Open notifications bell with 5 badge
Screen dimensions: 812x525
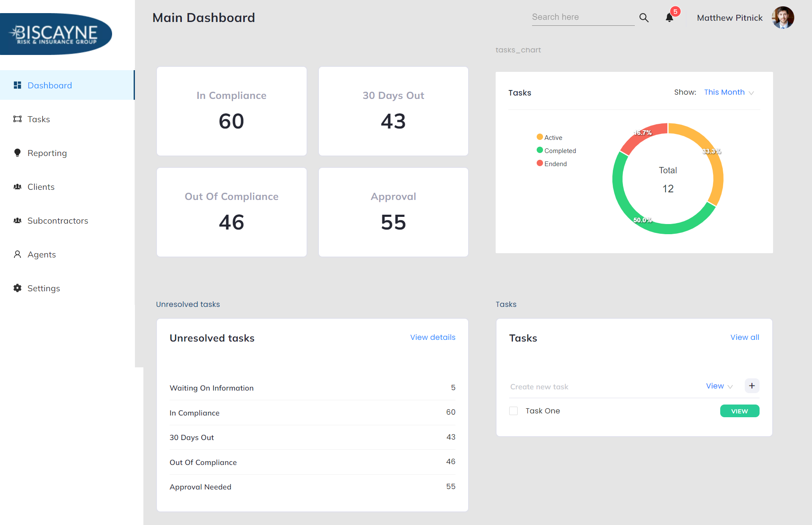coord(669,17)
